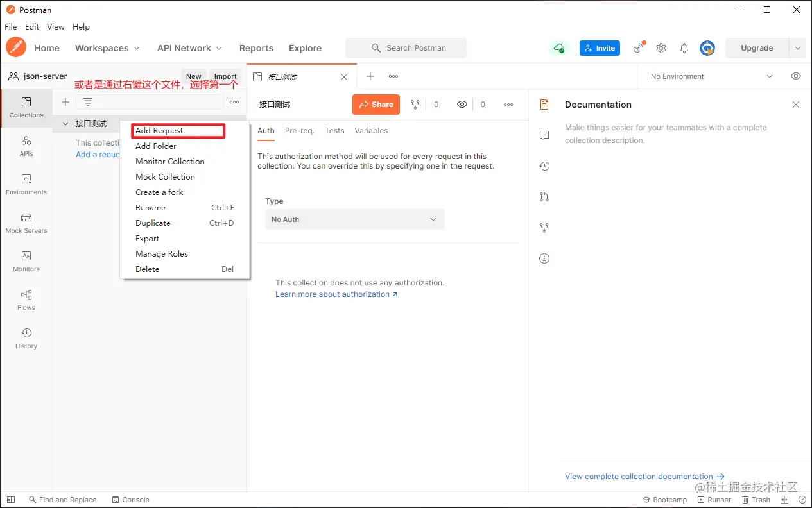Open Mock Servers in the sidebar
The height and width of the screenshot is (508, 812).
tap(26, 223)
